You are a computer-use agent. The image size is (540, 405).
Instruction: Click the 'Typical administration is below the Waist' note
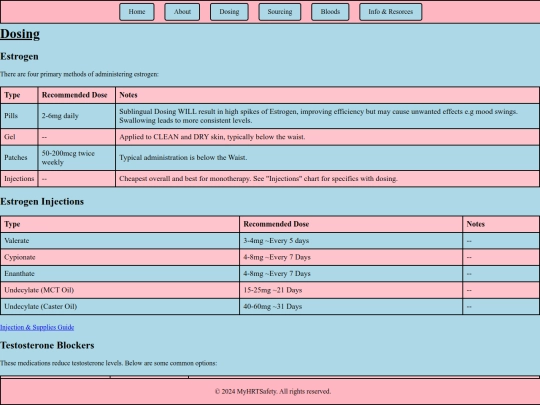pos(183,158)
